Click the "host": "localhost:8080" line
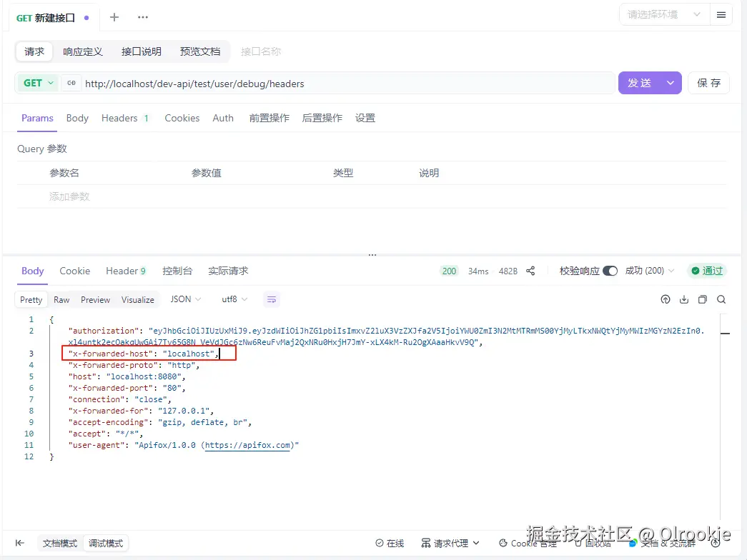 (127, 376)
